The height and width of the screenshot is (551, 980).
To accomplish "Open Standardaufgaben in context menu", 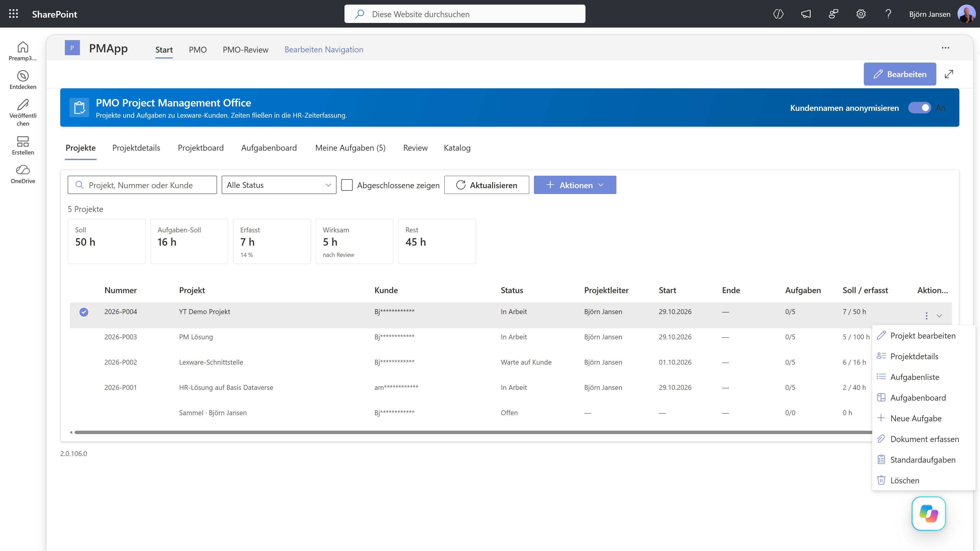I will 923,460.
